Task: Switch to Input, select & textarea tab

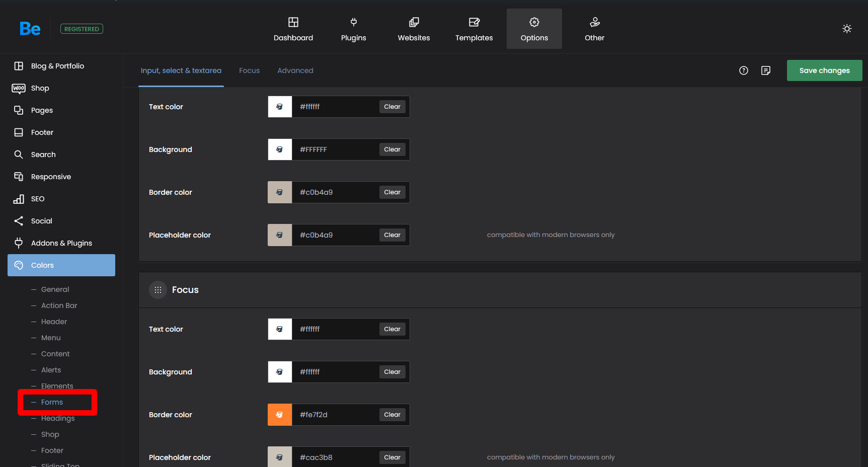Action: coord(181,70)
